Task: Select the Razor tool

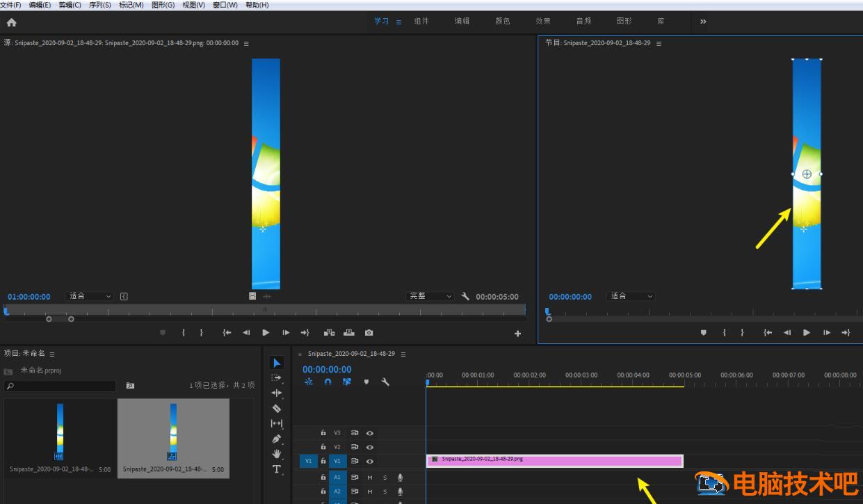Action: coord(277,408)
